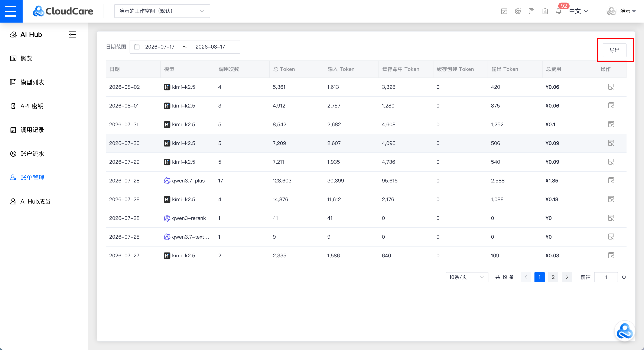
Task: Open 模型列表 from the sidebar
Action: [x=32, y=82]
